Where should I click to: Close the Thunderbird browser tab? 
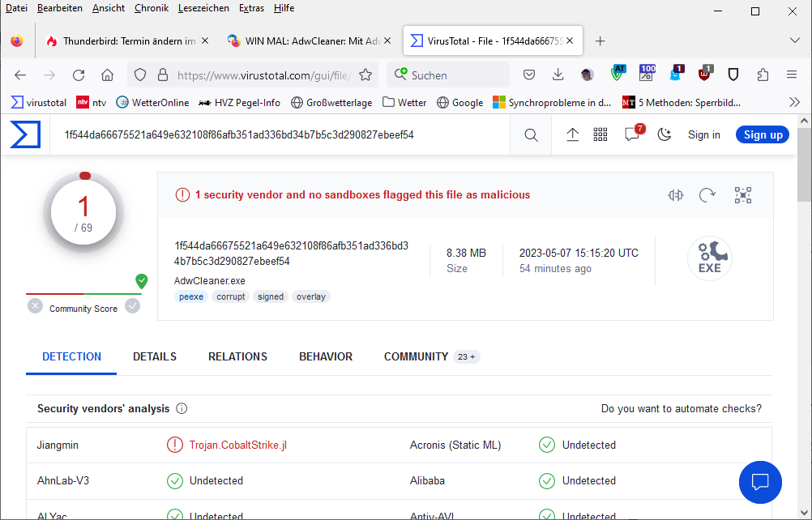point(205,40)
